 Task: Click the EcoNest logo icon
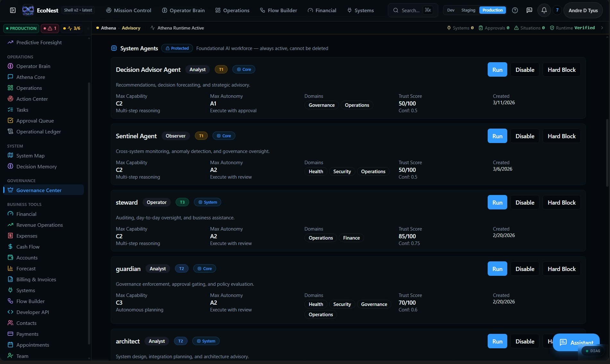[x=28, y=10]
